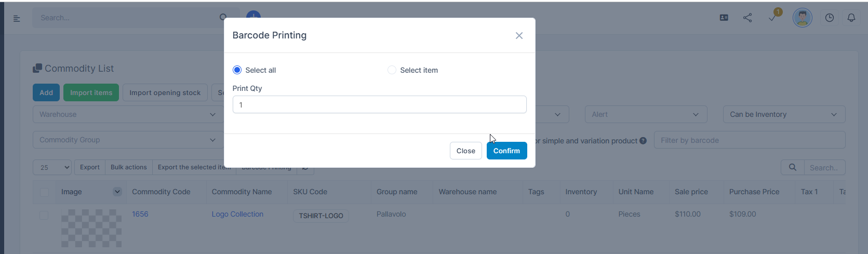This screenshot has height=254, width=868.
Task: Select the 'Select all' radio option
Action: click(x=237, y=70)
